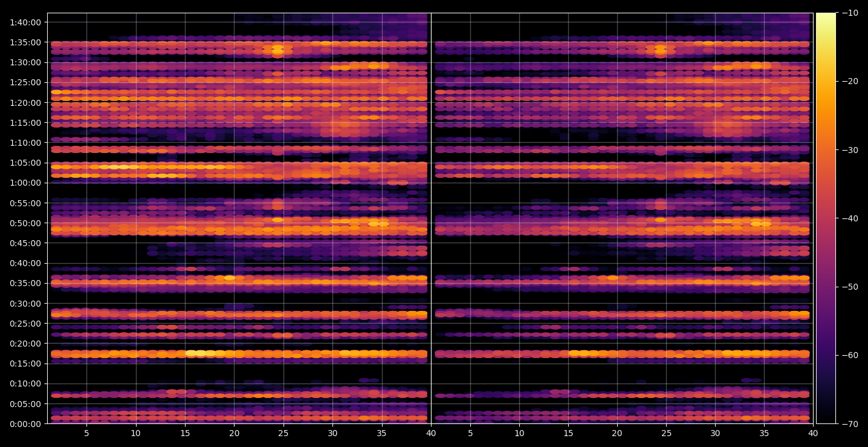The image size is (868, 447).
Task: Click the 1:30:00 y-axis time label
Action: point(26,62)
